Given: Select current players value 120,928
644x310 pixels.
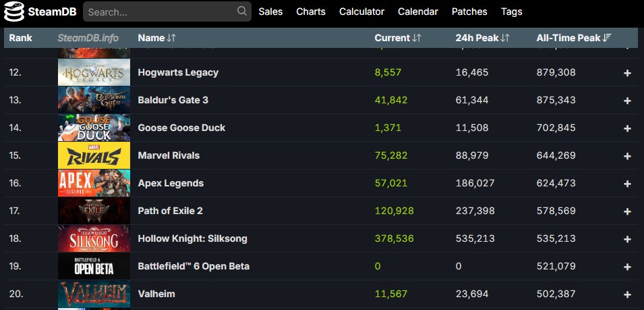Looking at the screenshot, I should click(x=394, y=211).
